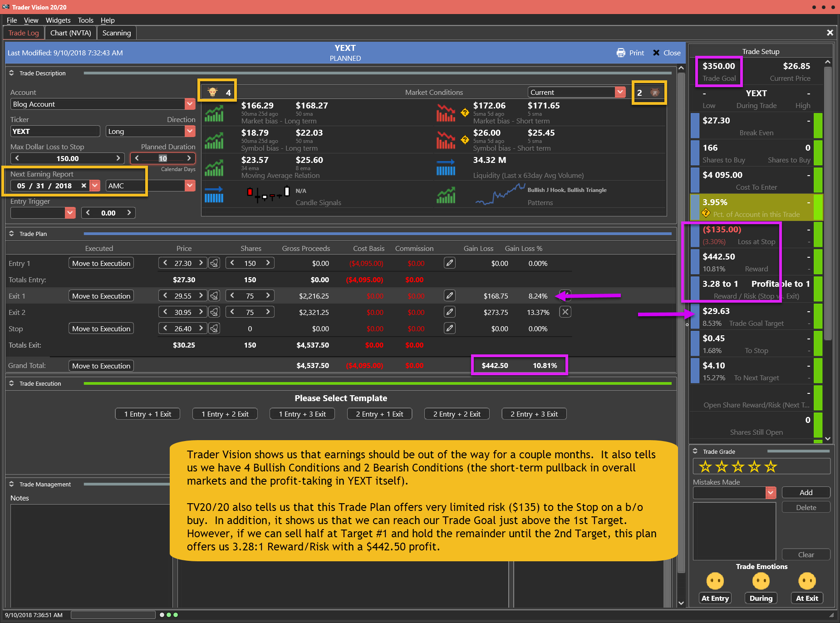Collapse the Trade Execution section
Image resolution: width=840 pixels, height=623 pixels.
[x=11, y=383]
